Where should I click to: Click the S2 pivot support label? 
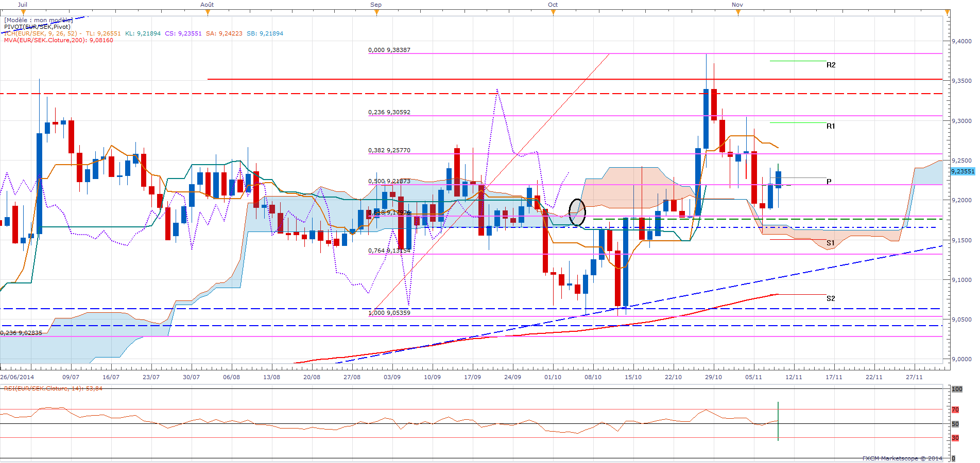tap(830, 298)
